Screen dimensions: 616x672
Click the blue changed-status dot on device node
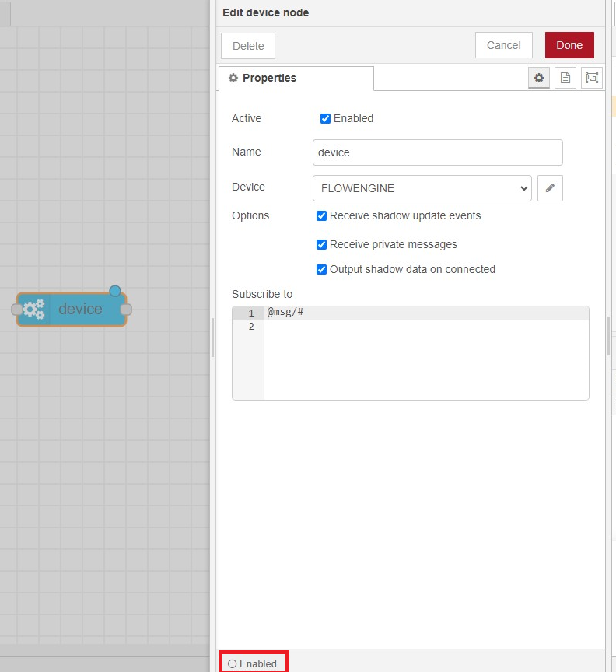point(115,291)
